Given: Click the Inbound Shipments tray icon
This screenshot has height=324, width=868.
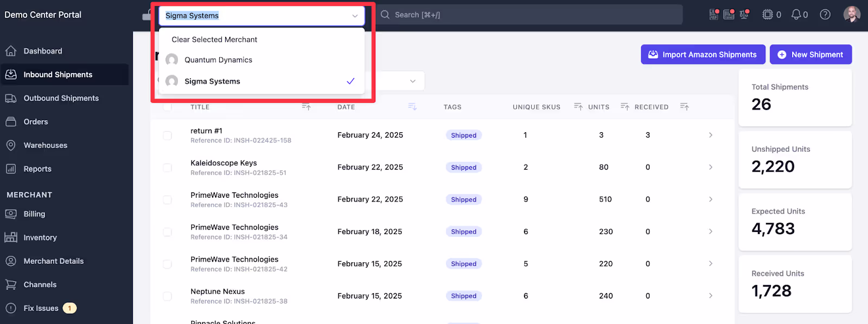Looking at the screenshot, I should (11, 75).
